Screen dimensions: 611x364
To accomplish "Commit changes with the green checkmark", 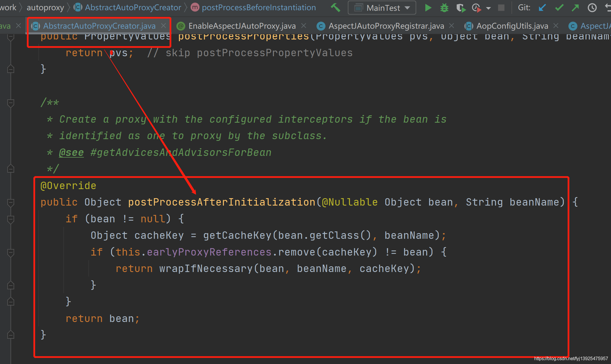I will [559, 8].
